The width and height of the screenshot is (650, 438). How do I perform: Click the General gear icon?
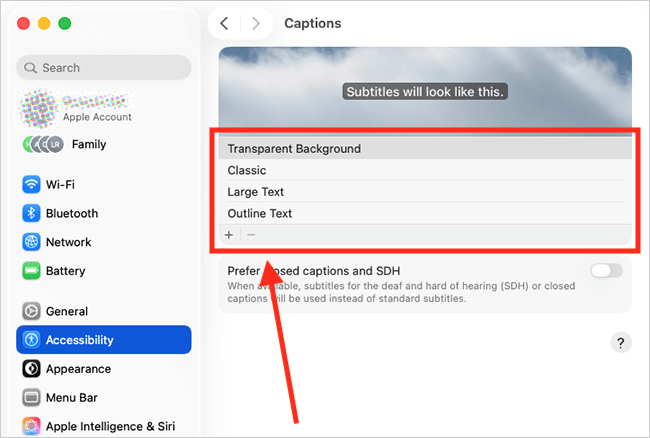click(31, 311)
